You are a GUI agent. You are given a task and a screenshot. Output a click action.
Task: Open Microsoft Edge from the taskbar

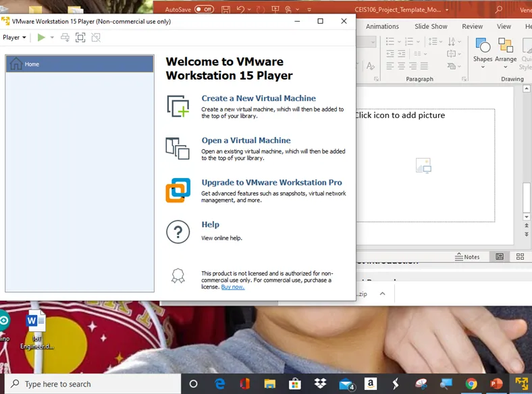pos(220,384)
